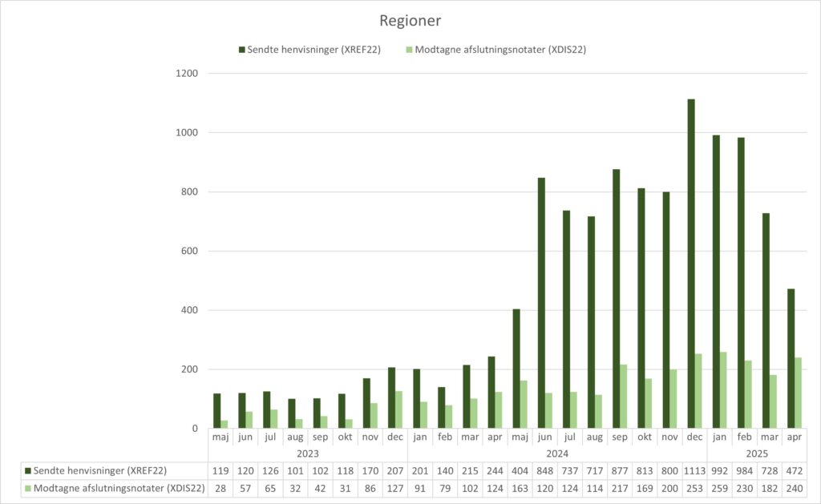Viewport: 821px width, 504px height.
Task: Click data table row header 'Sendte henvisninger (XREF22)'
Action: pos(100,470)
